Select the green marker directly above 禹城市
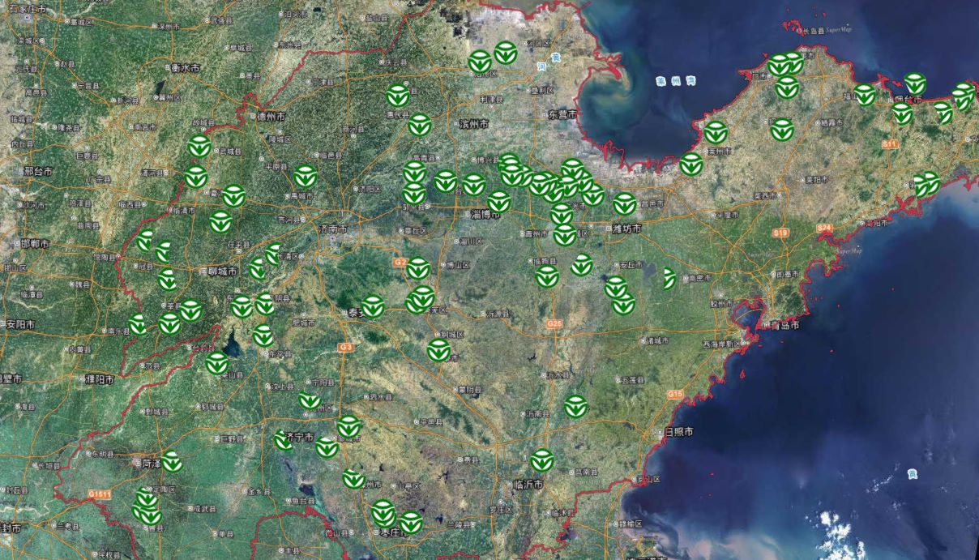The height and width of the screenshot is (560, 979). pos(305,176)
